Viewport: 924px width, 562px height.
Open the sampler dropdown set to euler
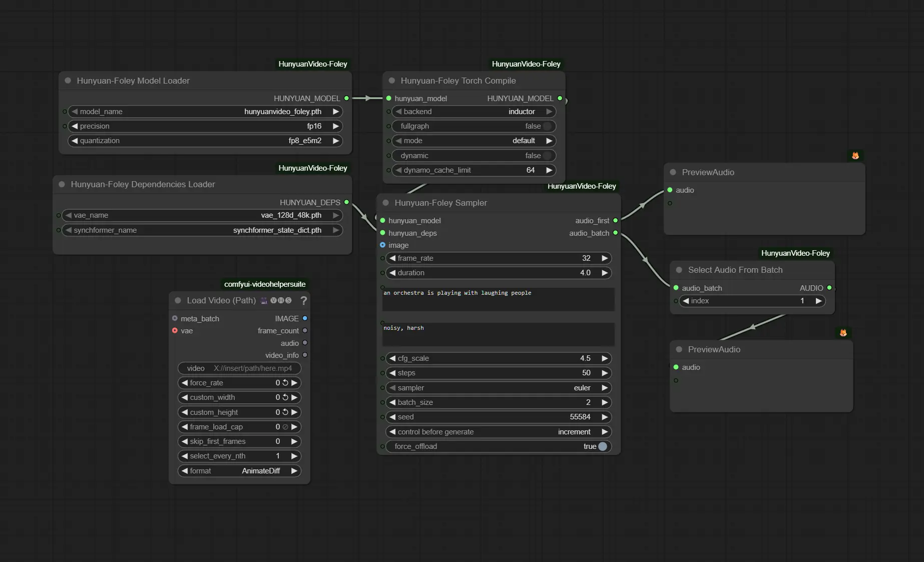pos(498,388)
